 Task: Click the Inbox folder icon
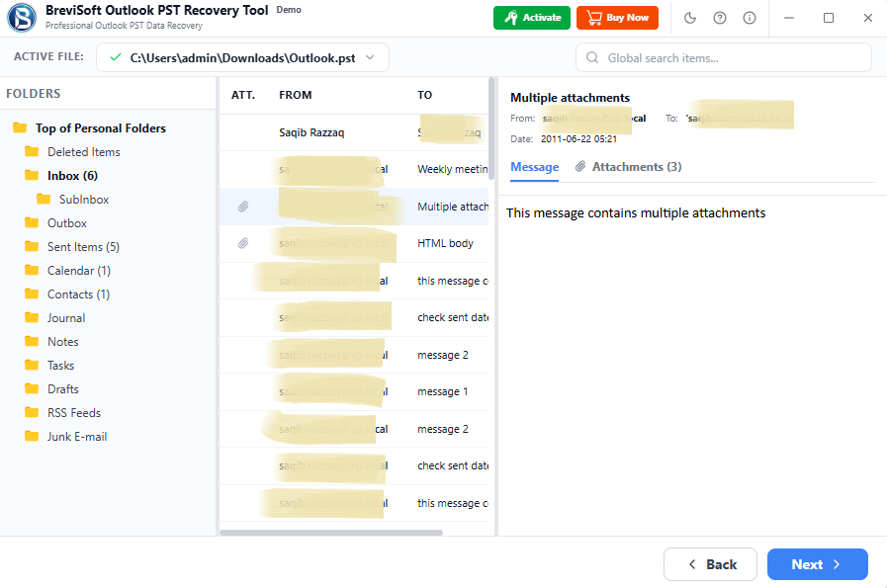(x=32, y=175)
